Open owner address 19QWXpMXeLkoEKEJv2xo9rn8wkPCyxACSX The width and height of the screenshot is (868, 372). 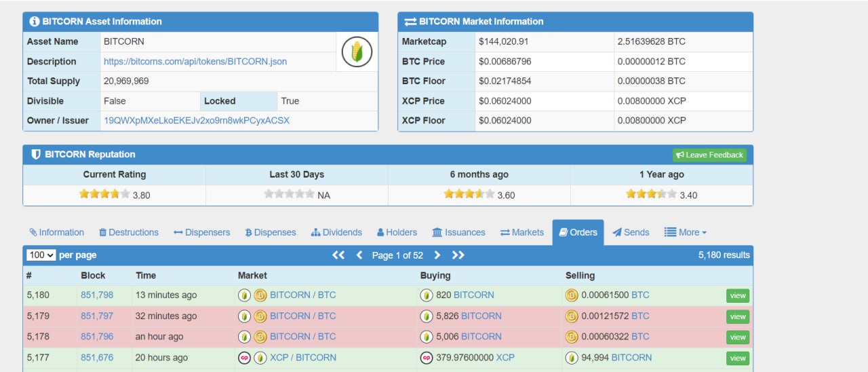[197, 120]
